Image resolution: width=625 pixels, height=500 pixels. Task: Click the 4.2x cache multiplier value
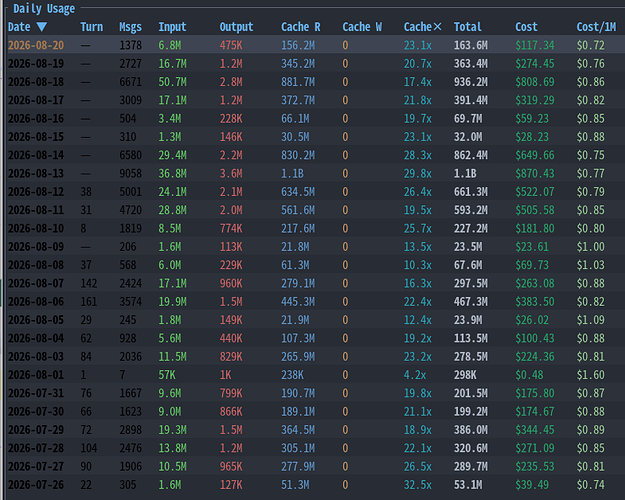click(x=415, y=375)
